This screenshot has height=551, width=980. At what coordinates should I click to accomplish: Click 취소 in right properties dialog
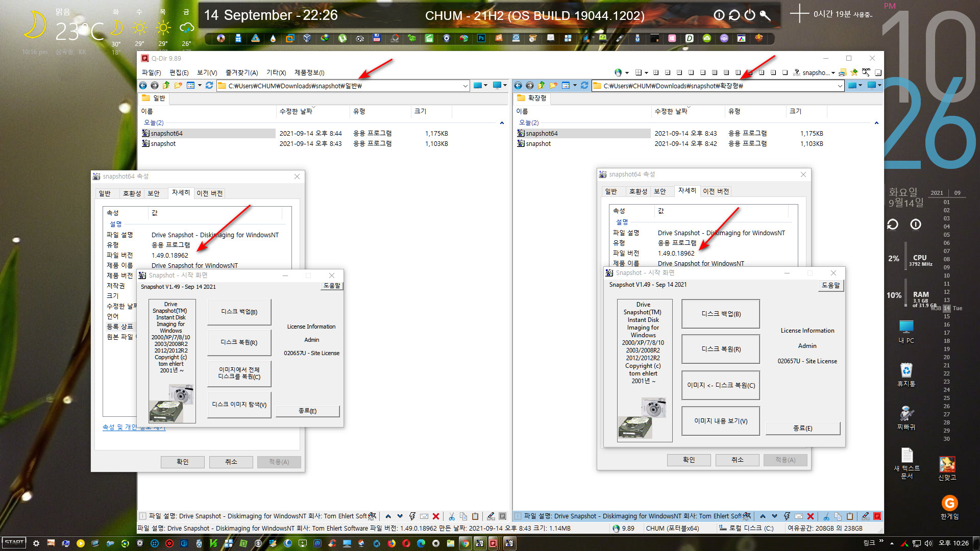[737, 460]
